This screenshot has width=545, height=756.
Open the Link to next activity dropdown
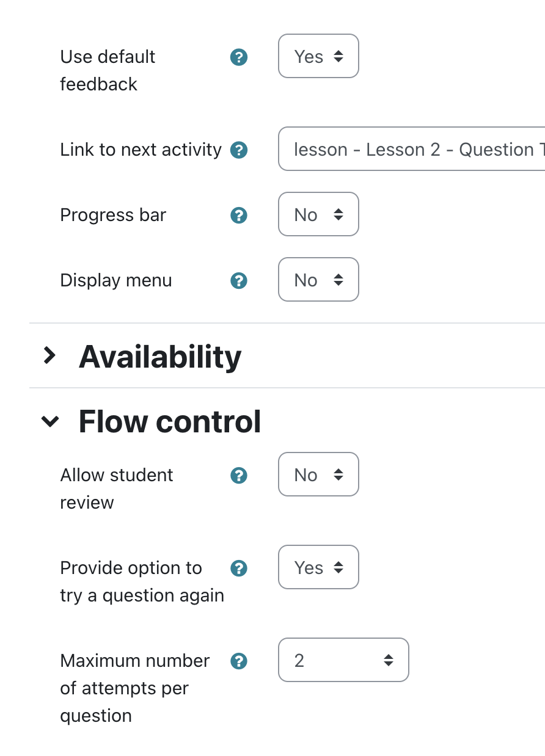click(412, 149)
